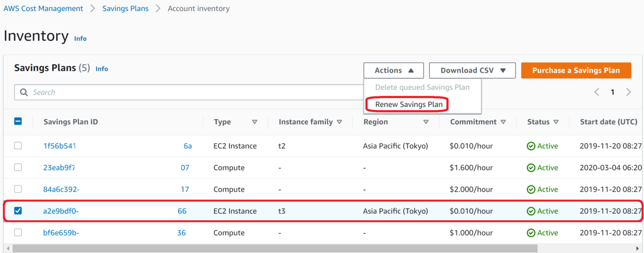Open the Download CSV dropdown
Screen dimensions: 644x253
click(x=472, y=70)
